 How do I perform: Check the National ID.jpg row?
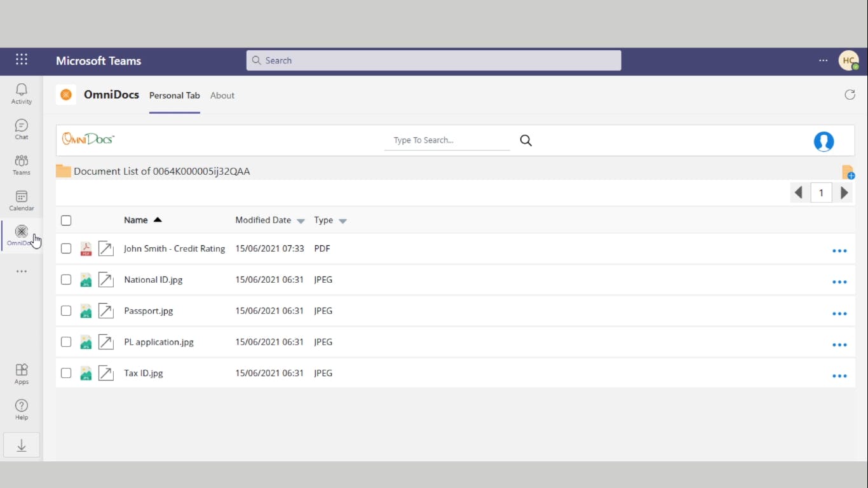(x=66, y=280)
